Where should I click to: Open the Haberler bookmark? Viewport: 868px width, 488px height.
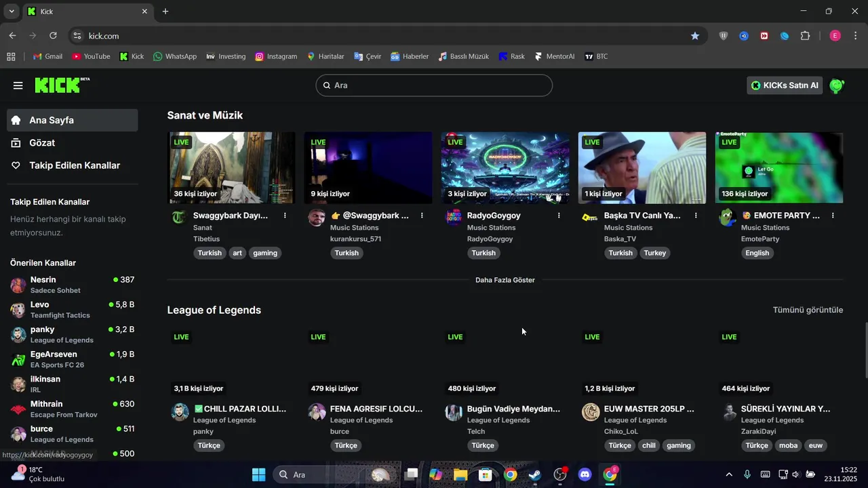point(410,56)
